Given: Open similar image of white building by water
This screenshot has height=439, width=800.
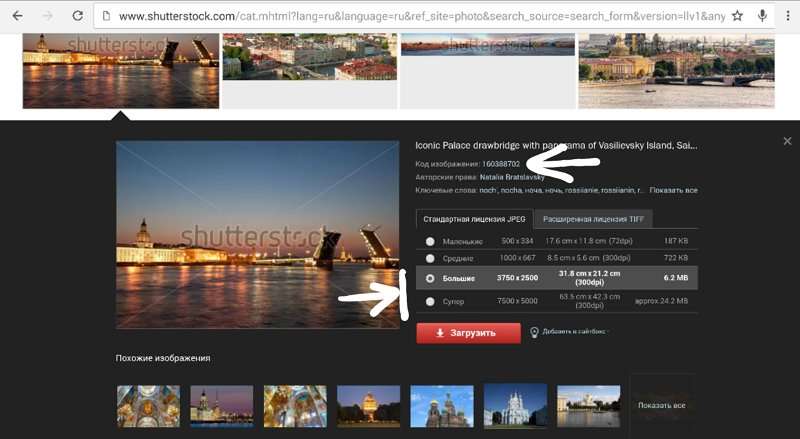Looking at the screenshot, I should click(589, 406).
